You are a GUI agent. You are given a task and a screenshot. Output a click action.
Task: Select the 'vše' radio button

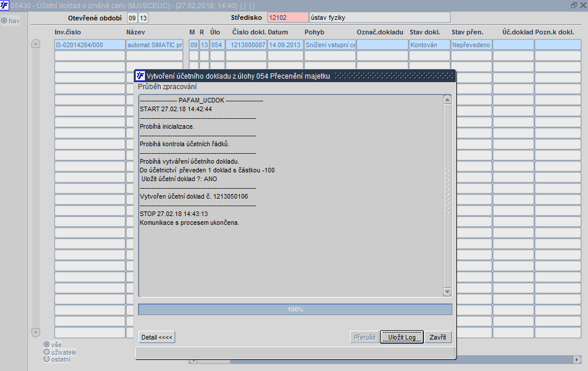[x=47, y=344]
